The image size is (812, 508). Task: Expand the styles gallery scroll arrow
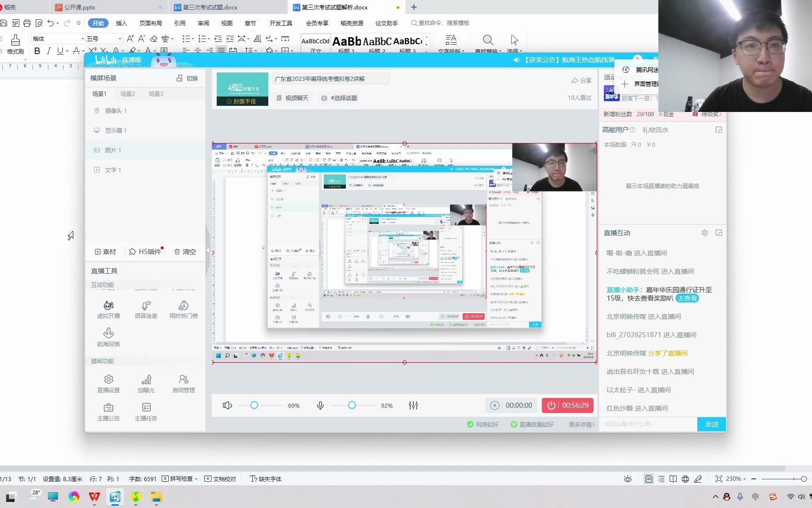pyautogui.click(x=427, y=51)
